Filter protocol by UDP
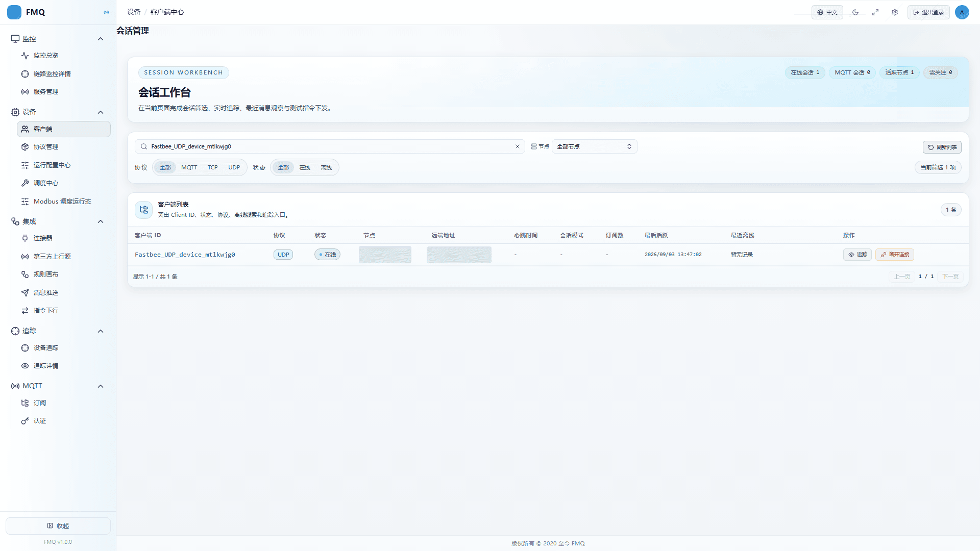 [234, 167]
